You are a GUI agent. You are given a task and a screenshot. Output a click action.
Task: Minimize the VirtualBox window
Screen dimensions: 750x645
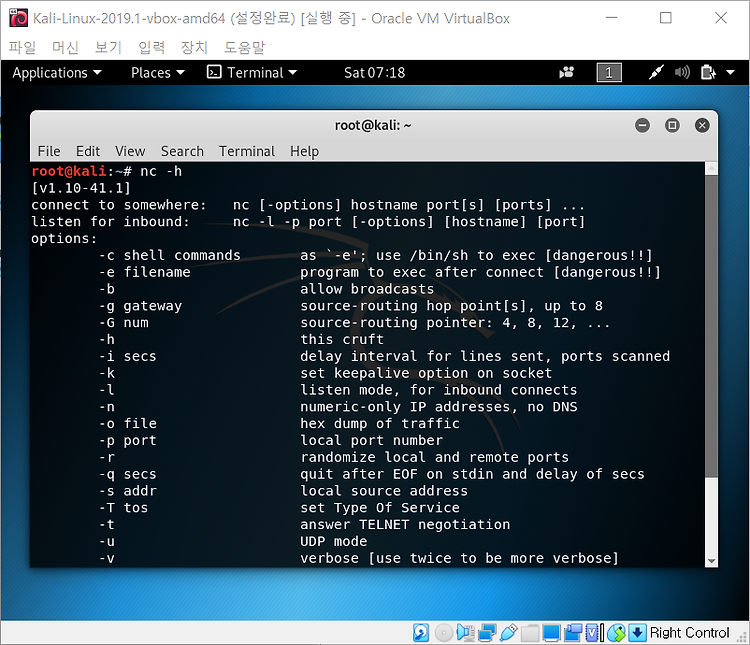click(611, 18)
